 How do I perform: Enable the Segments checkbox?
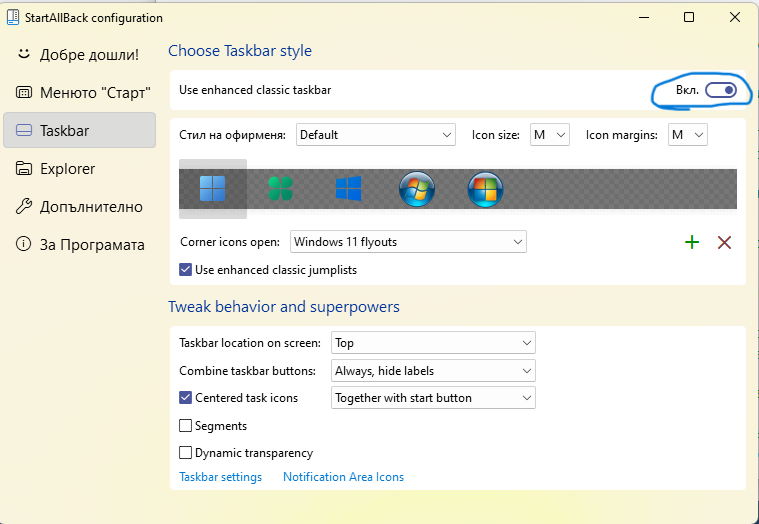[x=185, y=425]
